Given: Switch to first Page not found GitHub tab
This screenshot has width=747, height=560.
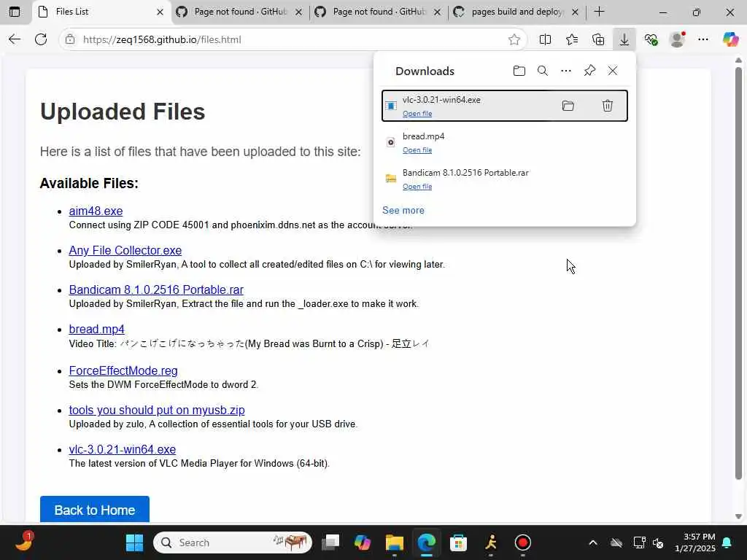Looking at the screenshot, I should tap(239, 12).
